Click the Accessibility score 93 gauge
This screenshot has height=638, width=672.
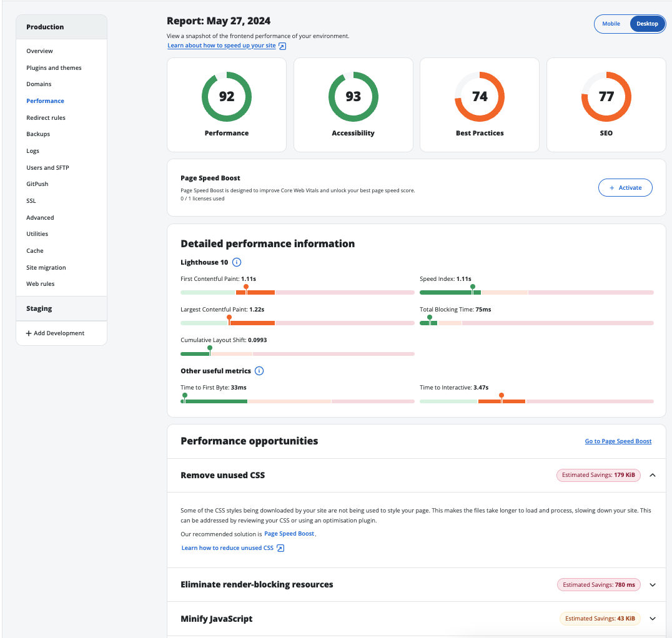point(353,97)
